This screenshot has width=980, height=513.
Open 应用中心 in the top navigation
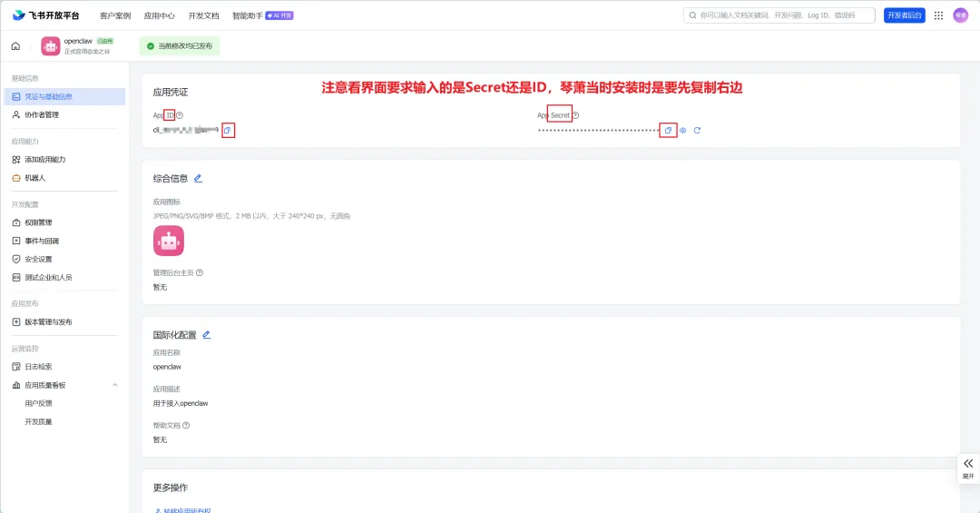point(160,15)
